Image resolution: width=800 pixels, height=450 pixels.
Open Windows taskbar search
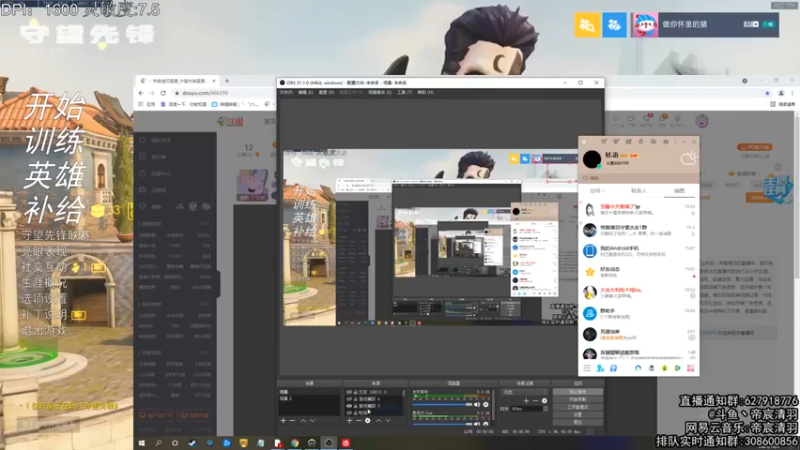(158, 443)
